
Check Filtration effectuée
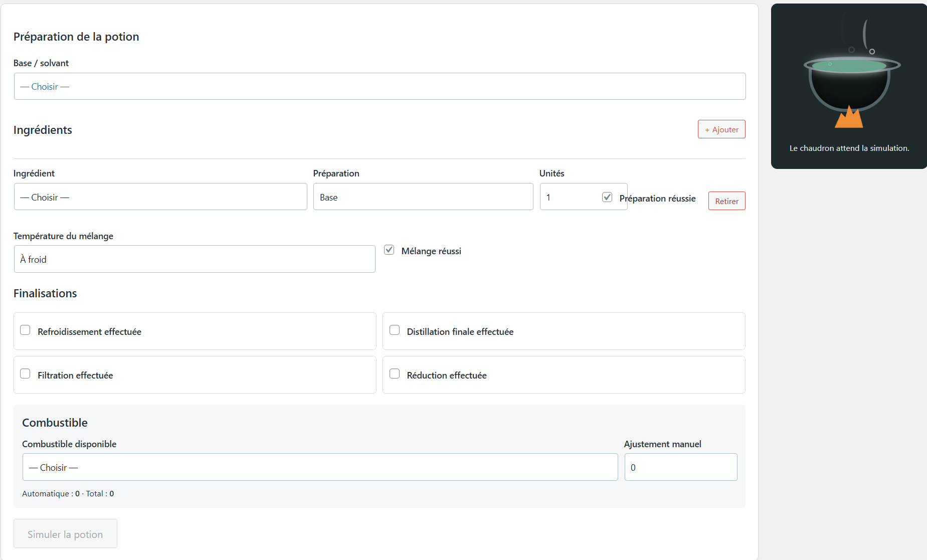25,374
